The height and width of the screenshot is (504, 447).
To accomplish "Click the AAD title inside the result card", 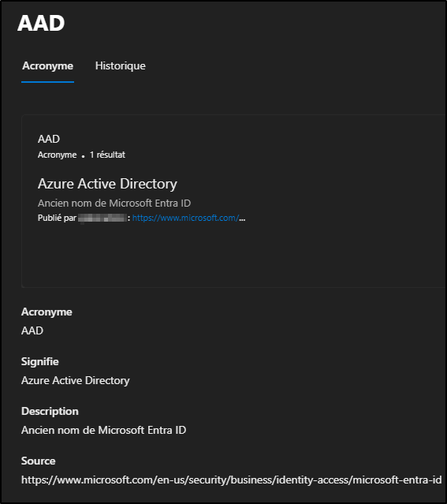I will (x=49, y=139).
